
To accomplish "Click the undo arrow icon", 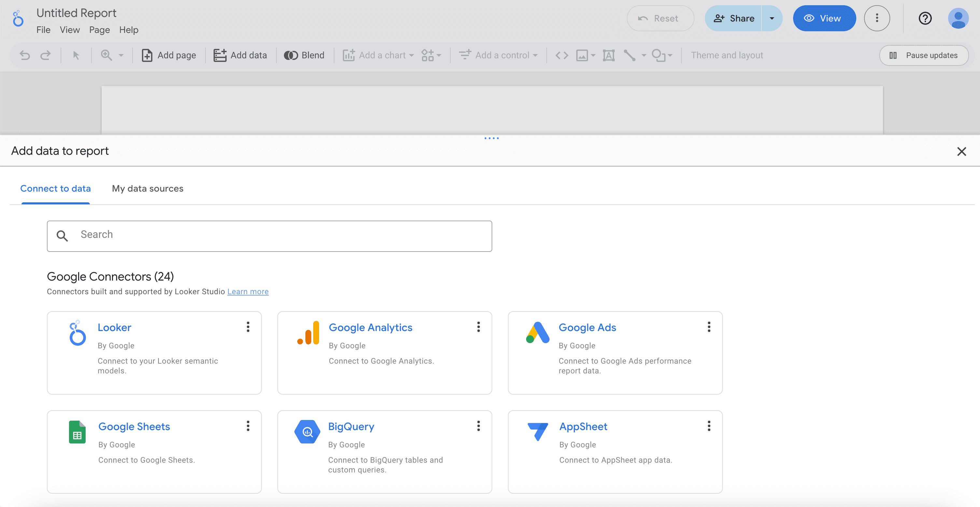I will click(25, 56).
